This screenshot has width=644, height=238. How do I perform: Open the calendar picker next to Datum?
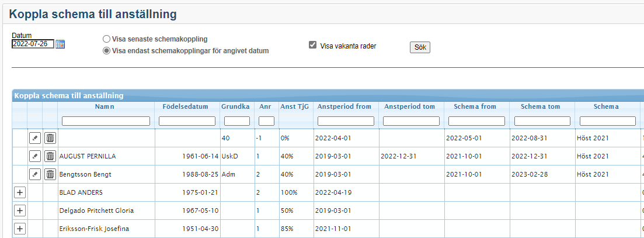[60, 44]
